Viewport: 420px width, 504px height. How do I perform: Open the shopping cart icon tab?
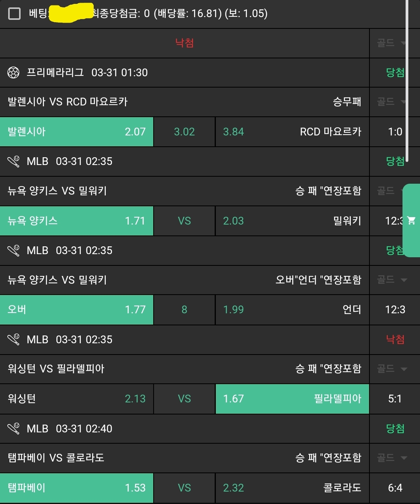411,221
